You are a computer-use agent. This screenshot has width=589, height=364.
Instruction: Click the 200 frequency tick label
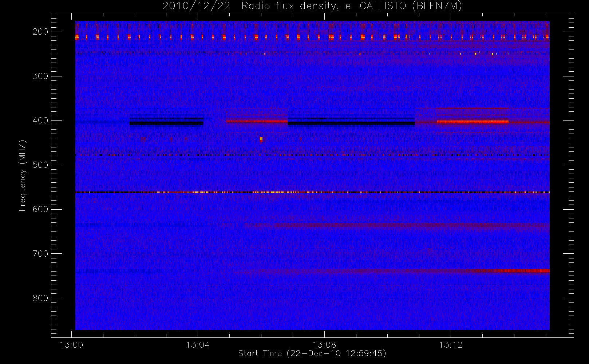(40, 32)
